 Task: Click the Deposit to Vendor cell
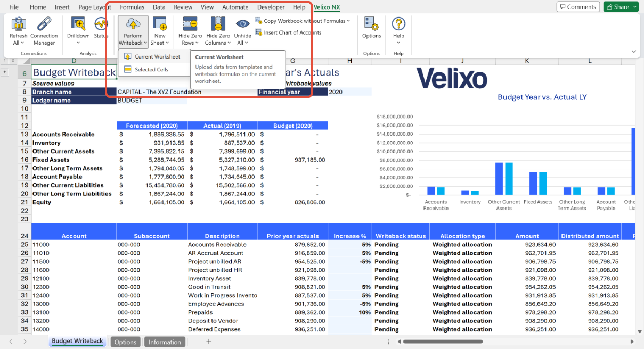(222, 321)
